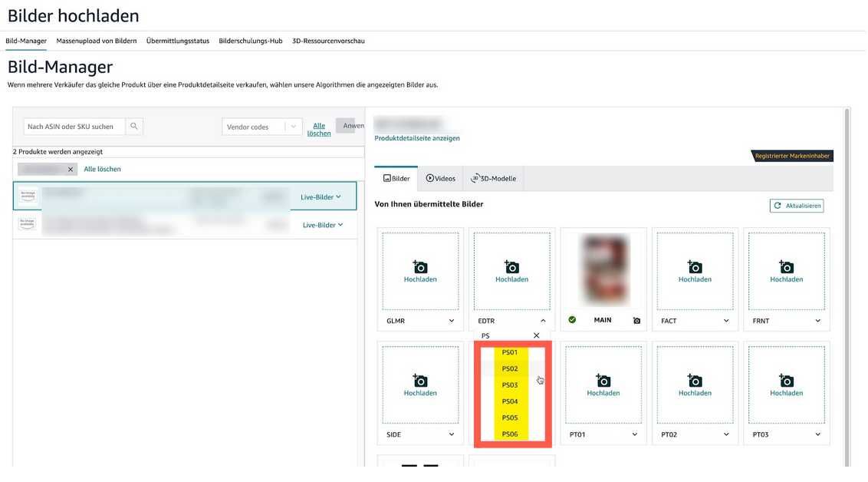Open the Bilderschulungs-Hub tab
The height and width of the screenshot is (482, 868).
[250, 41]
